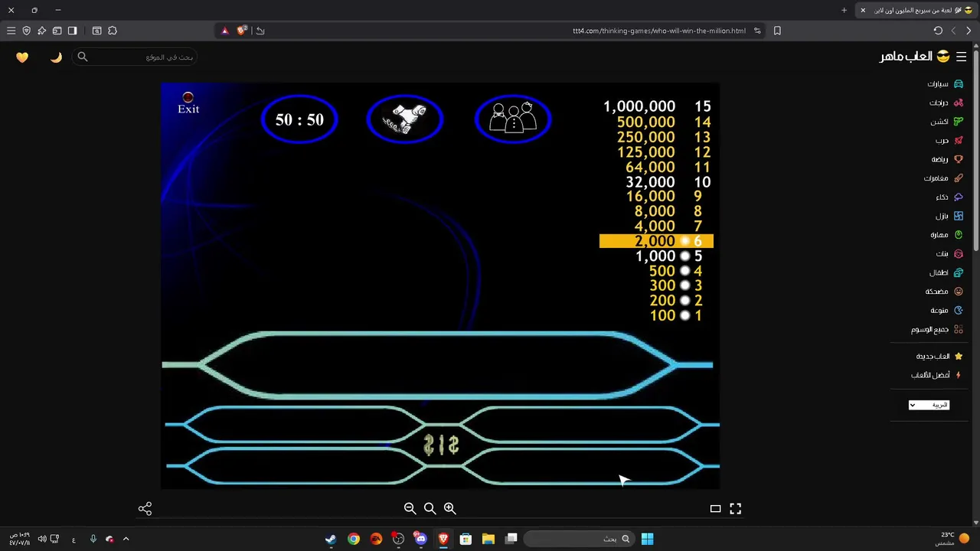
Task: Open the hamburger menu beside العاب ماهر
Action: [x=962, y=57]
